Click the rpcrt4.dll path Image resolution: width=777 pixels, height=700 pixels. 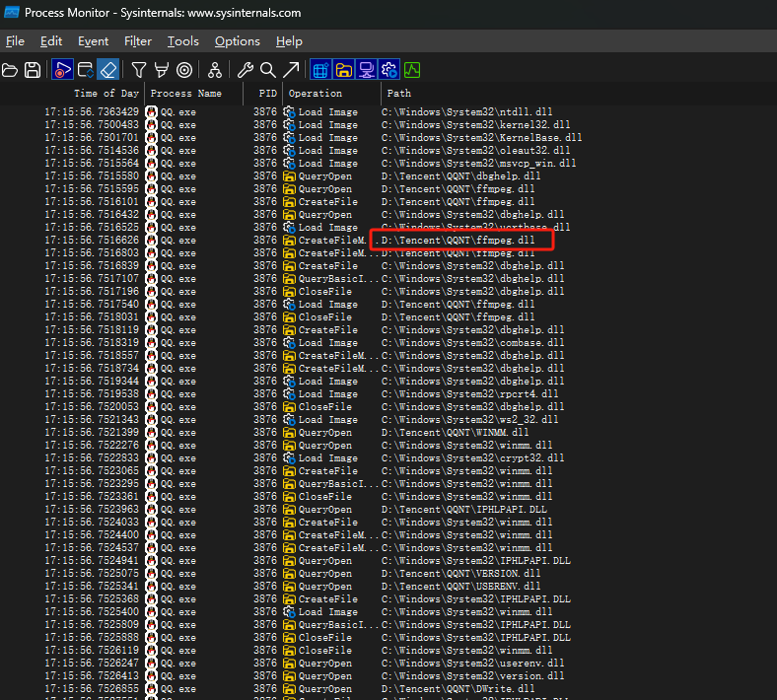[469, 394]
